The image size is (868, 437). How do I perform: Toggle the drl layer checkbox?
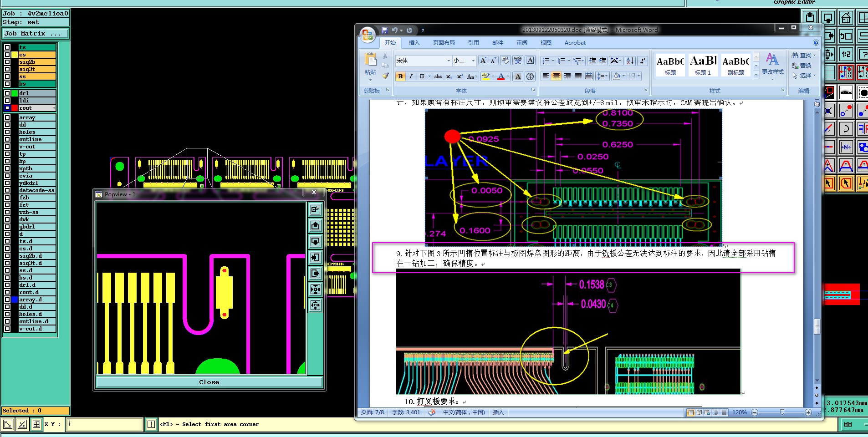click(7, 93)
